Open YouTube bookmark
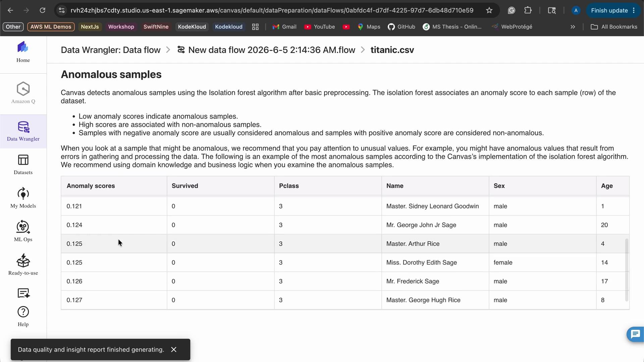 (x=320, y=27)
